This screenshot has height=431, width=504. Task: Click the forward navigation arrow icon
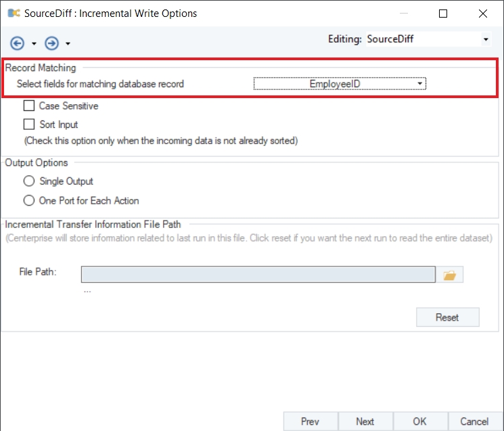[x=51, y=43]
